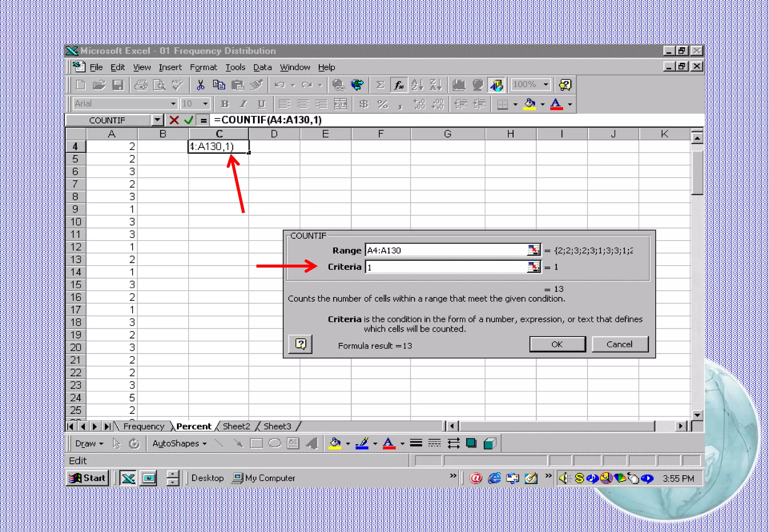
Task: Open the Arial font name dropdown
Action: coord(173,104)
